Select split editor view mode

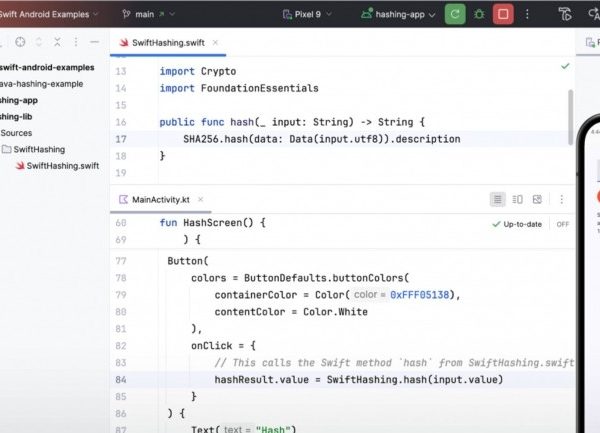pyautogui.click(x=517, y=199)
